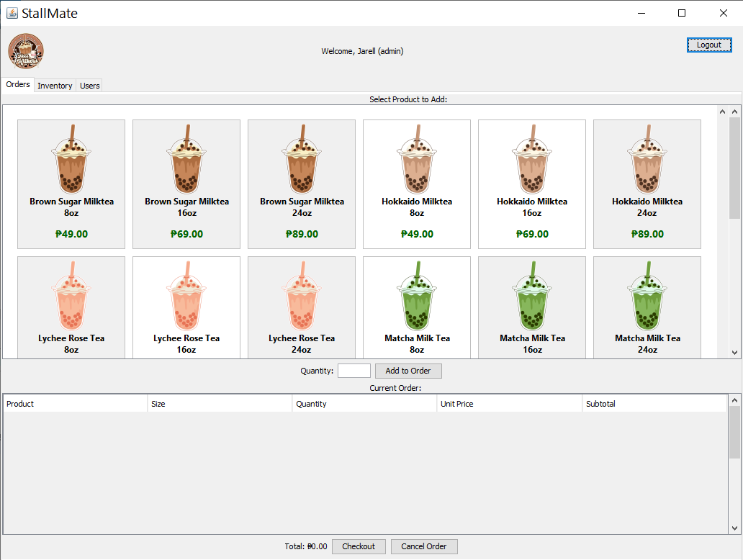Click the Unit Price column header

coord(510,404)
